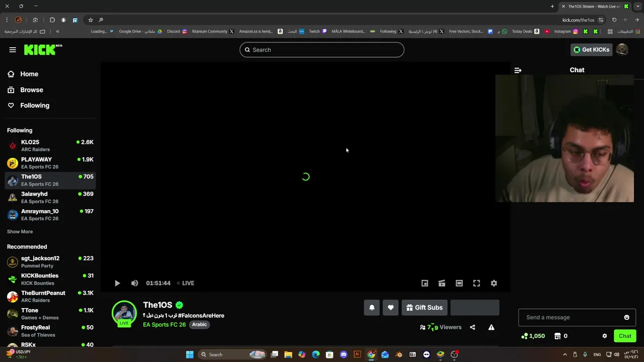Open chat settings gear
Screen dimensions: 644x362
pos(605,336)
